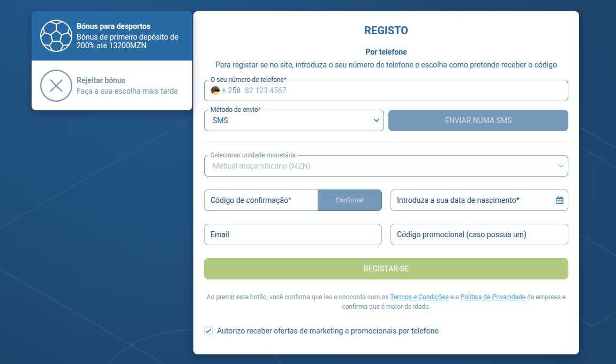Focus the Email input field
The width and height of the screenshot is (616, 364).
tap(293, 234)
